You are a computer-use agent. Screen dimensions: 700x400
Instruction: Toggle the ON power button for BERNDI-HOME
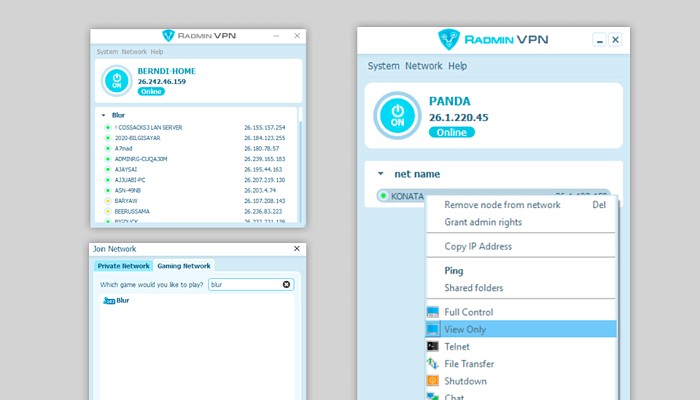coord(117,81)
